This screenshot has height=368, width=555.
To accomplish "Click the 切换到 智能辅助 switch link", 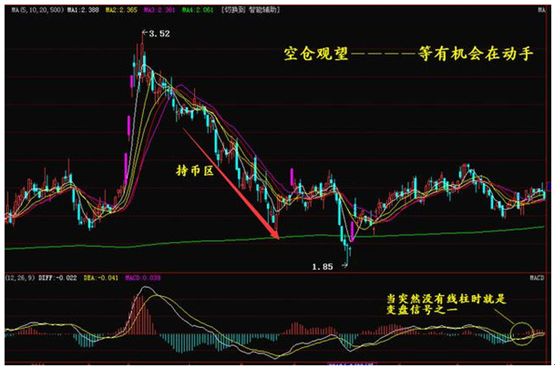I will (x=250, y=10).
